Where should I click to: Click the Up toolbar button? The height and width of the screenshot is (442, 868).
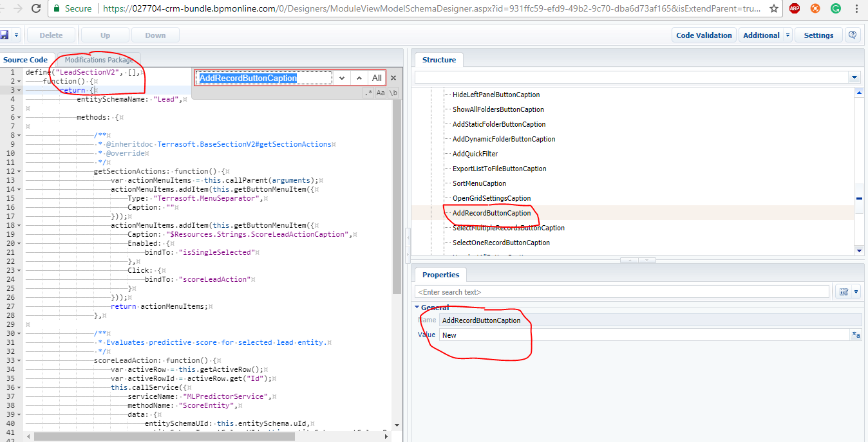click(x=105, y=35)
